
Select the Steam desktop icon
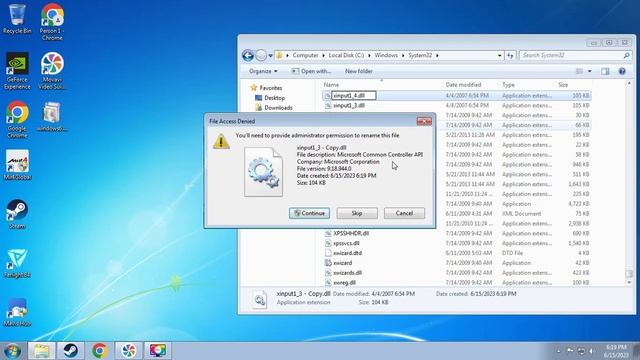(x=17, y=214)
